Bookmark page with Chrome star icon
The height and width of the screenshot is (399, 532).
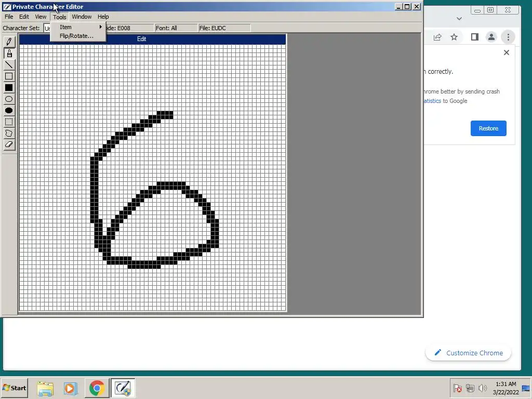pos(454,37)
